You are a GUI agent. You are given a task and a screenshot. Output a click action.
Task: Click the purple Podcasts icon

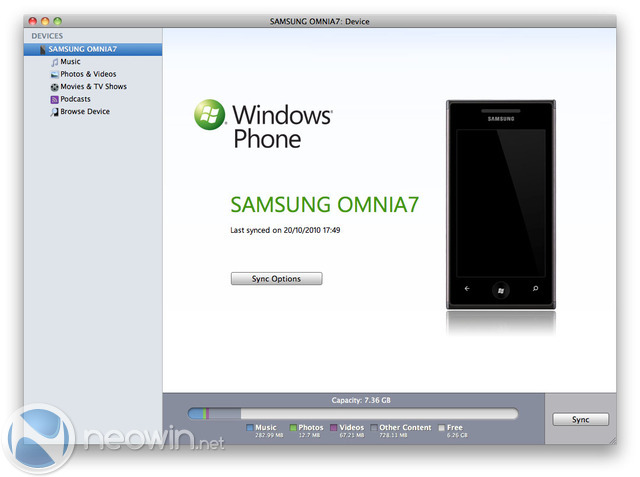(54, 99)
